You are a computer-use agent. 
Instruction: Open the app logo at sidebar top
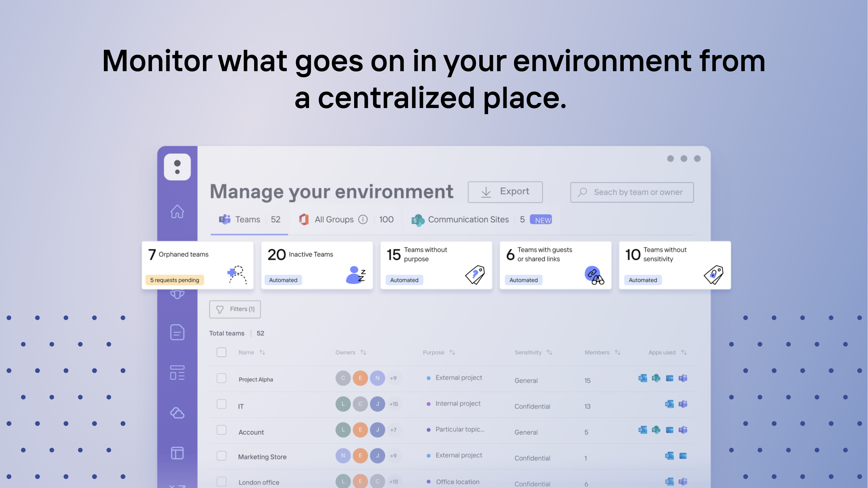click(x=177, y=167)
